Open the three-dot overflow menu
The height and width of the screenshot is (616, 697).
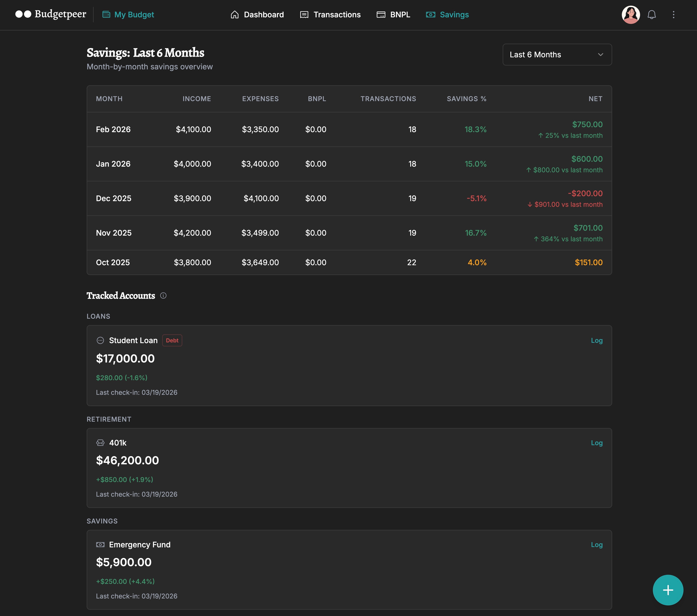pos(673,14)
